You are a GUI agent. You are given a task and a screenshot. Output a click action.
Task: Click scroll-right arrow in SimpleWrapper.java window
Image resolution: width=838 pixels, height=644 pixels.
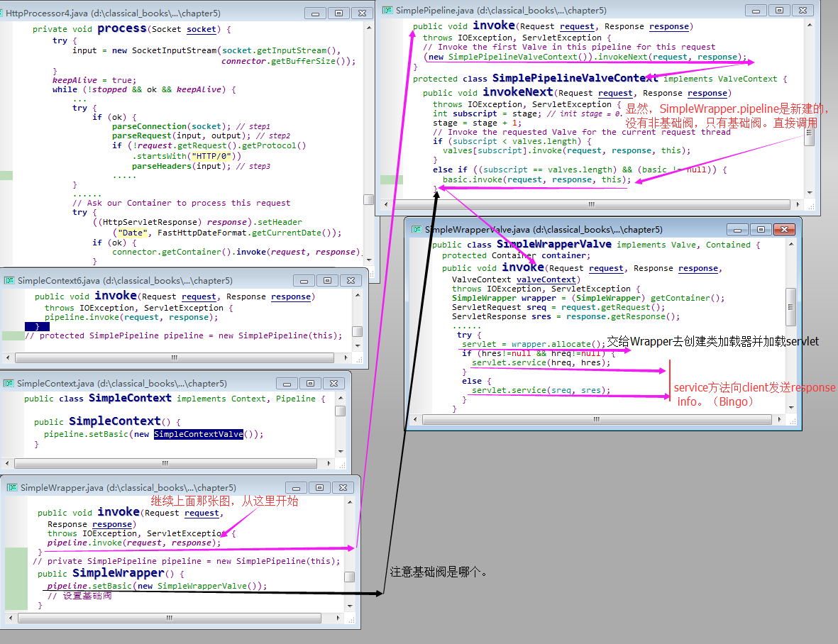click(338, 618)
